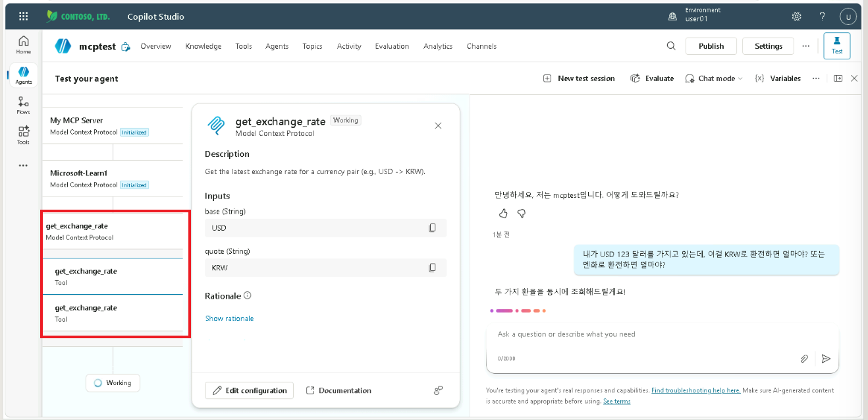Viewport: 868px width, 420px height.
Task: Click the Evaluate button
Action: (x=652, y=78)
